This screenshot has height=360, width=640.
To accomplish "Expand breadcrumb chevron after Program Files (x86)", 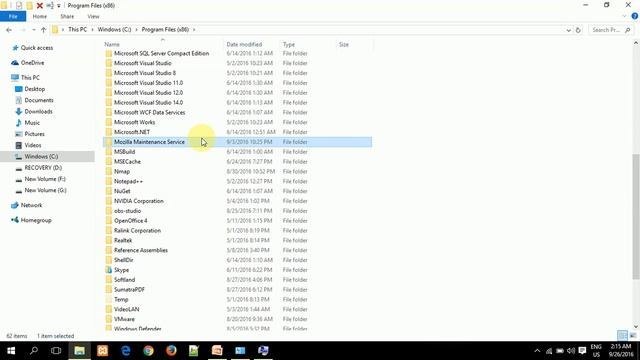I will (194, 30).
